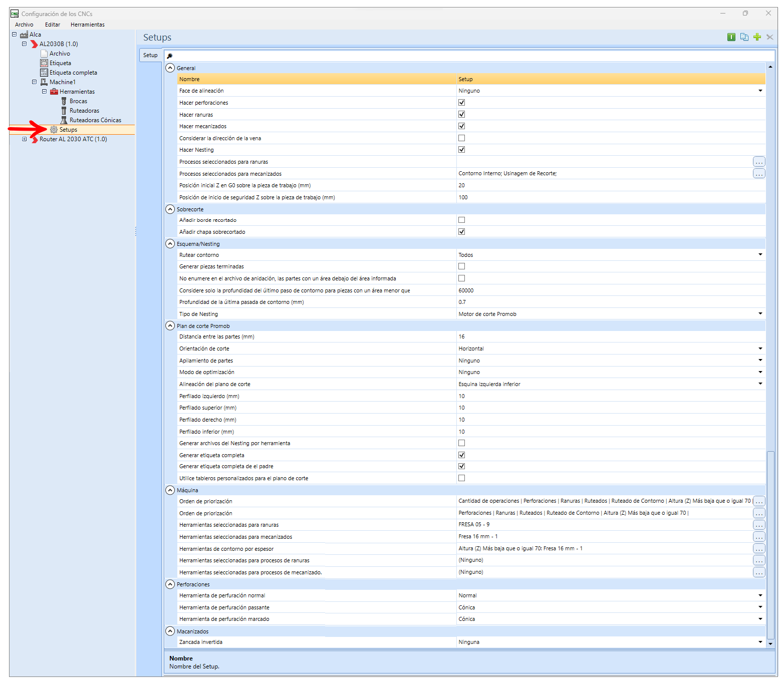Open the Editar menu
The height and width of the screenshot is (687, 784).
click(53, 25)
